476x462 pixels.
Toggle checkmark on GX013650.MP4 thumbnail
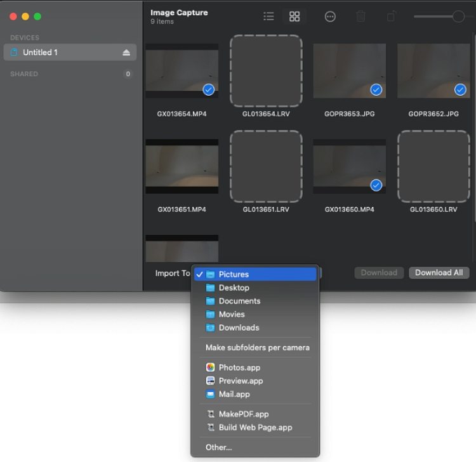click(x=376, y=185)
